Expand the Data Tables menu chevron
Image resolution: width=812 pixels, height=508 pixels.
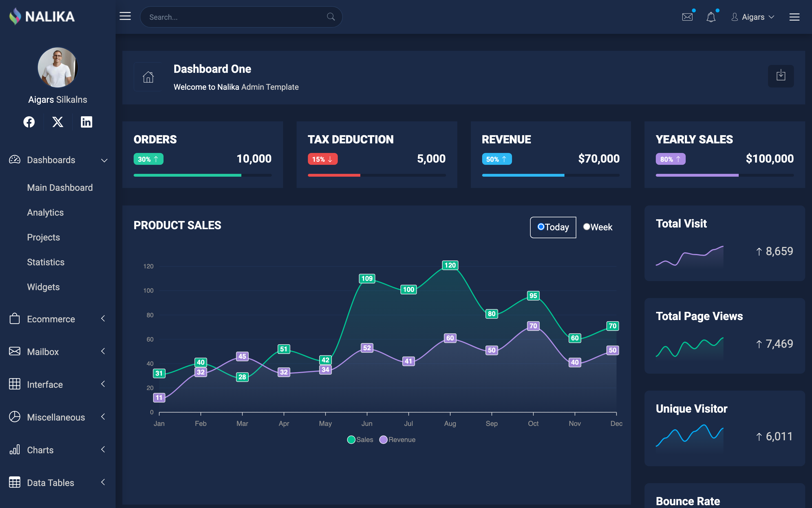pos(103,482)
